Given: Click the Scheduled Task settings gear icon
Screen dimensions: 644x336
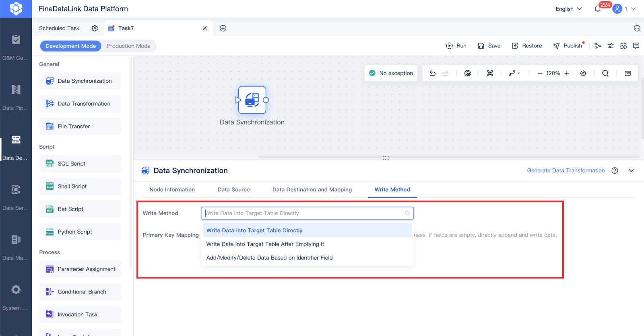Looking at the screenshot, I should click(95, 28).
